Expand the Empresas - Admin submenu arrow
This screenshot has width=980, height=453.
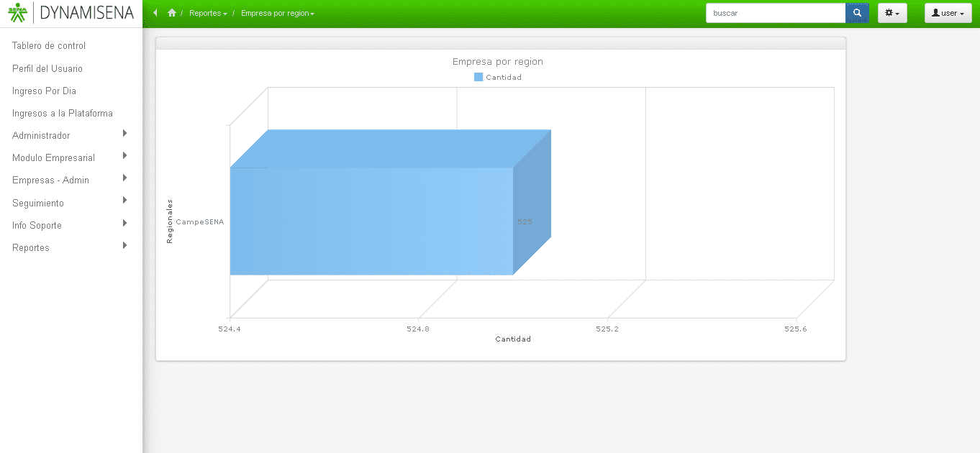pyautogui.click(x=125, y=178)
